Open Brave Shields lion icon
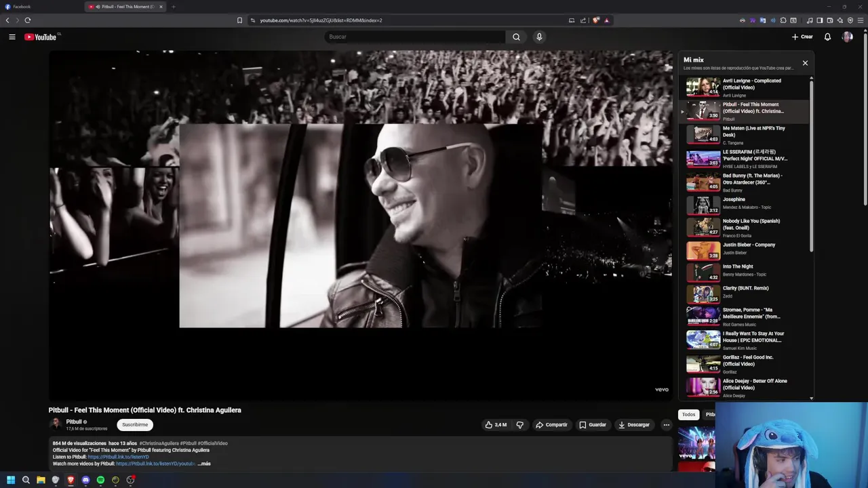Image resolution: width=868 pixels, height=488 pixels. pos(596,20)
